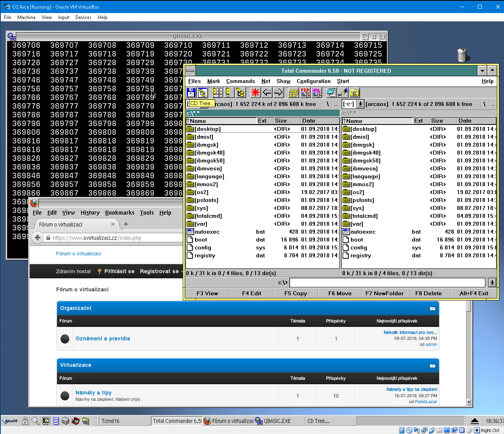Open the PetebLazar user profile link

pos(426,402)
